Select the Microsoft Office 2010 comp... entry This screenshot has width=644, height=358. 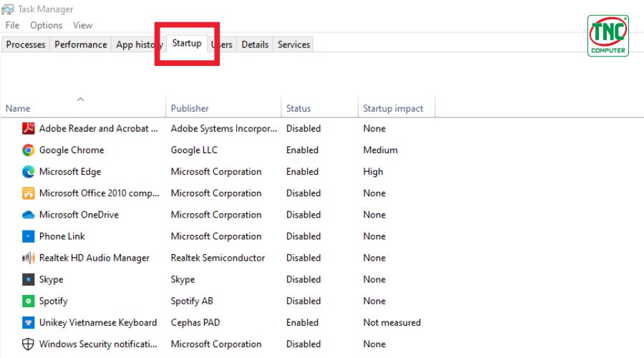point(99,193)
